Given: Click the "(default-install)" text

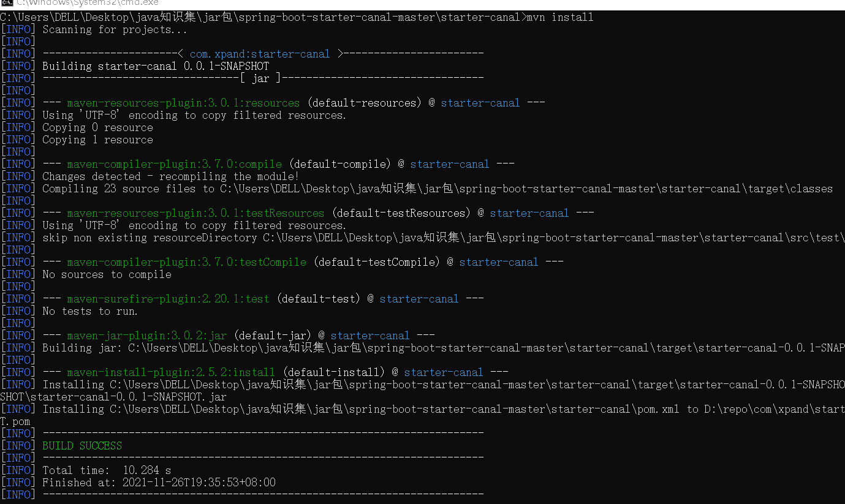Looking at the screenshot, I should point(334,372).
